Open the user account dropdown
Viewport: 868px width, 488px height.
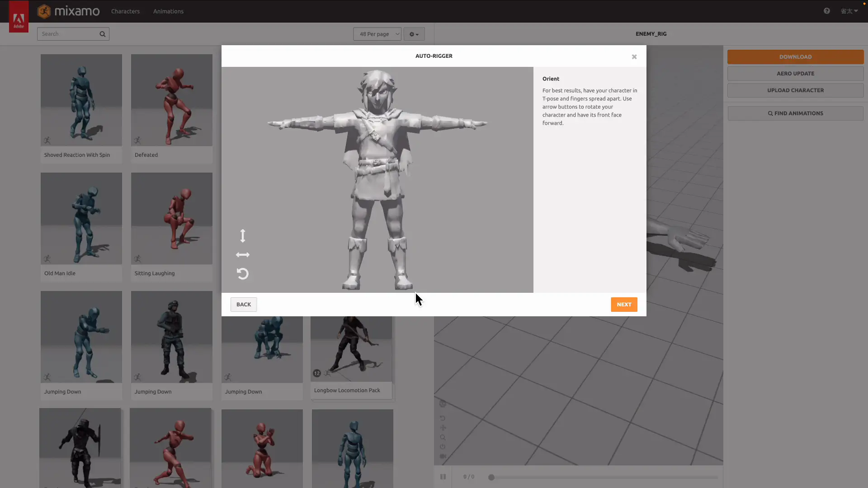click(849, 11)
